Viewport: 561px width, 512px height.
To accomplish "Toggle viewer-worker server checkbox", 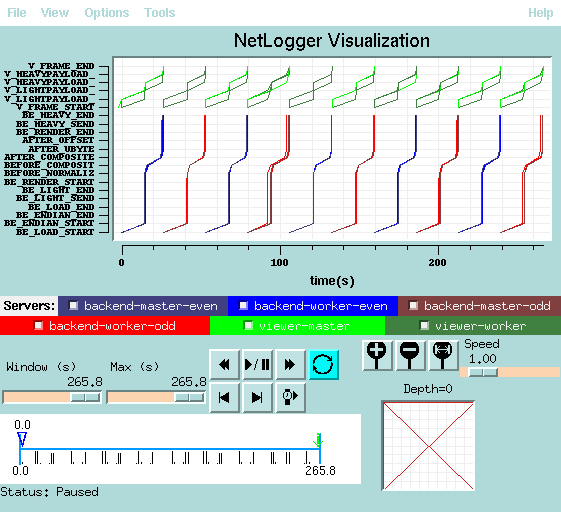I will pos(424,325).
